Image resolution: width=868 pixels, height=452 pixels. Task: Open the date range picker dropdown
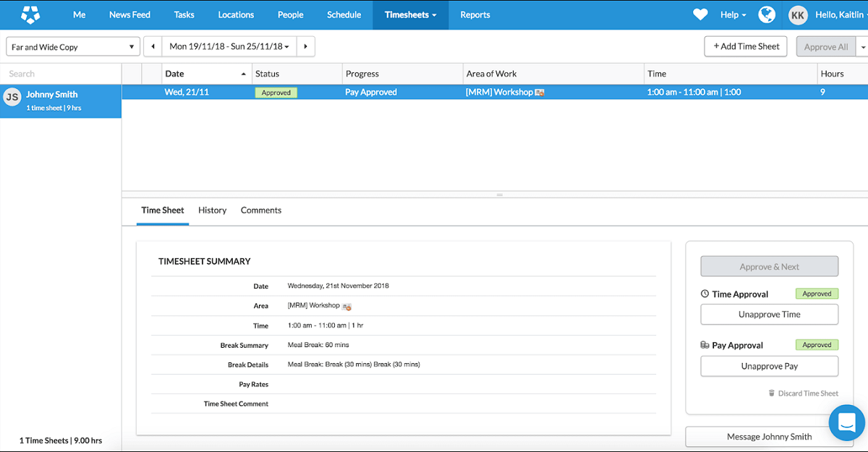coord(229,47)
